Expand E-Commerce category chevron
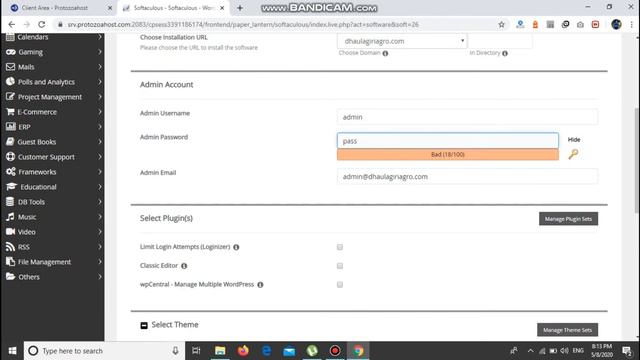The height and width of the screenshot is (360, 640). [x=100, y=112]
